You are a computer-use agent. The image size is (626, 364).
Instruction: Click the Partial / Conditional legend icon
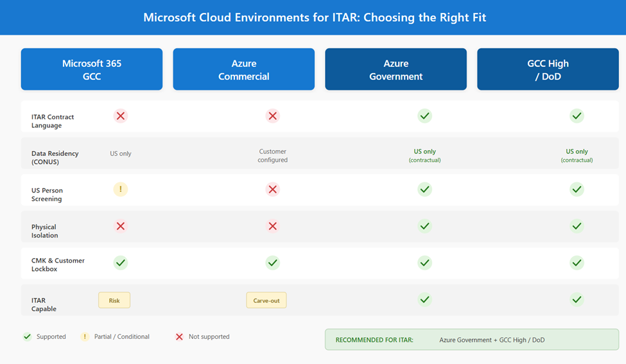pyautogui.click(x=85, y=336)
